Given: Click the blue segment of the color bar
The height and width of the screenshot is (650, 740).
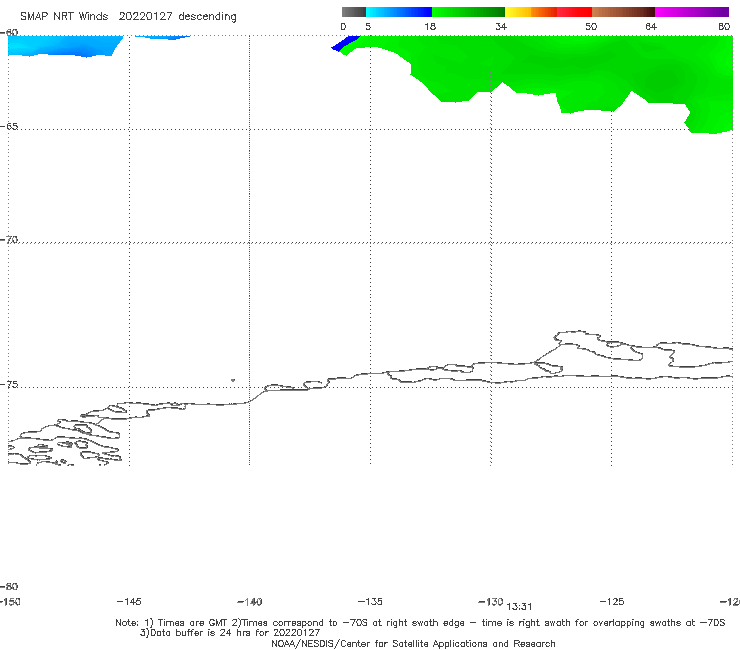Looking at the screenshot, I should click(399, 12).
